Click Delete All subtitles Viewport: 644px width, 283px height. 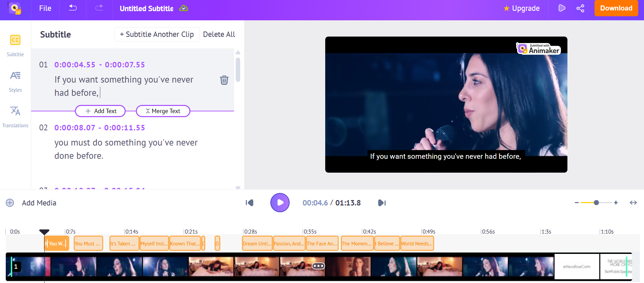(x=219, y=35)
